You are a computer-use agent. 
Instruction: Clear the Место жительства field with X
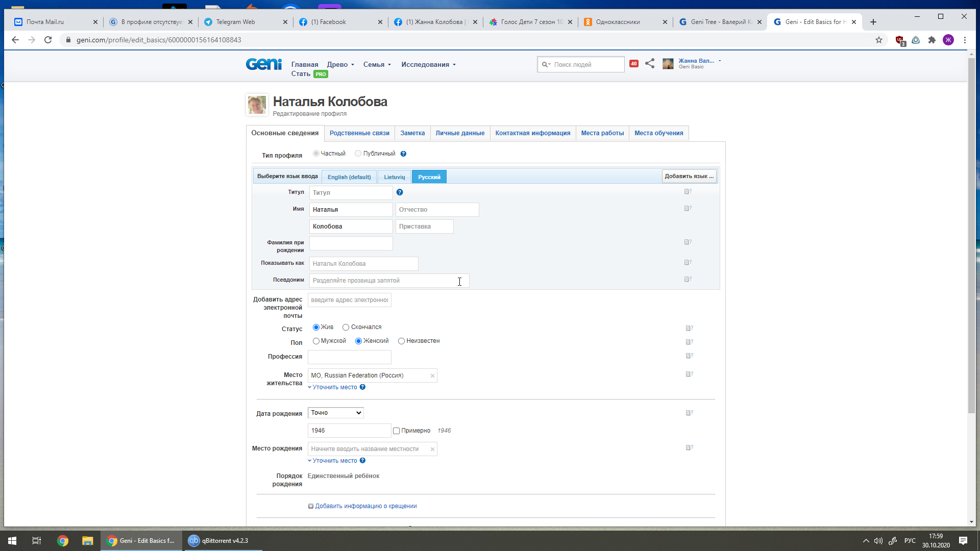tap(432, 376)
